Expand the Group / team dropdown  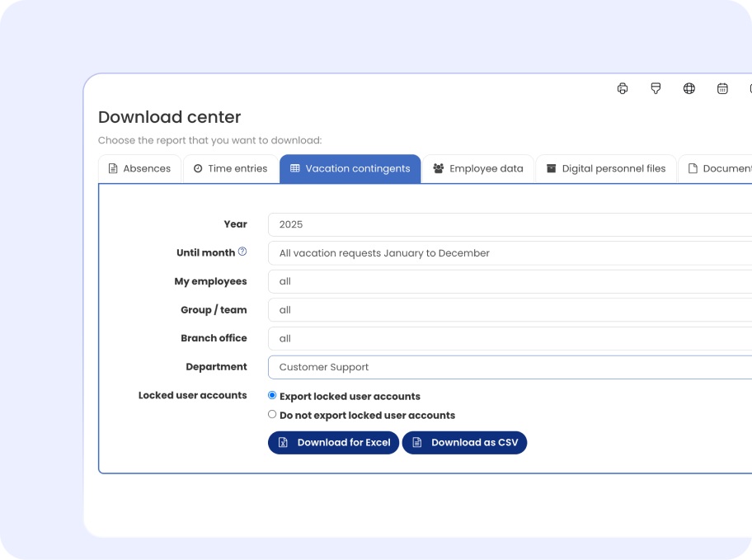(x=510, y=310)
